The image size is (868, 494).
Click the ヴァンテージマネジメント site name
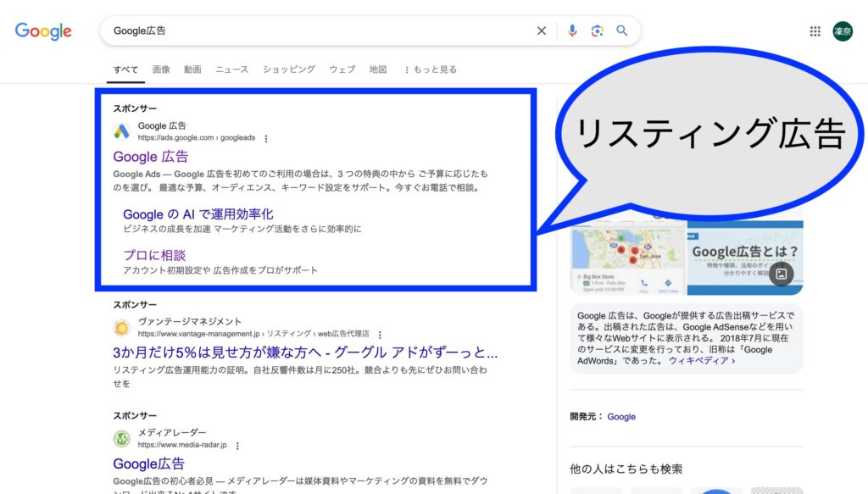(189, 321)
